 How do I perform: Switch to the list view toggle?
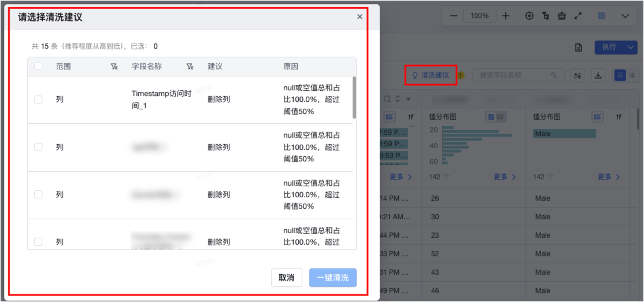tap(632, 75)
